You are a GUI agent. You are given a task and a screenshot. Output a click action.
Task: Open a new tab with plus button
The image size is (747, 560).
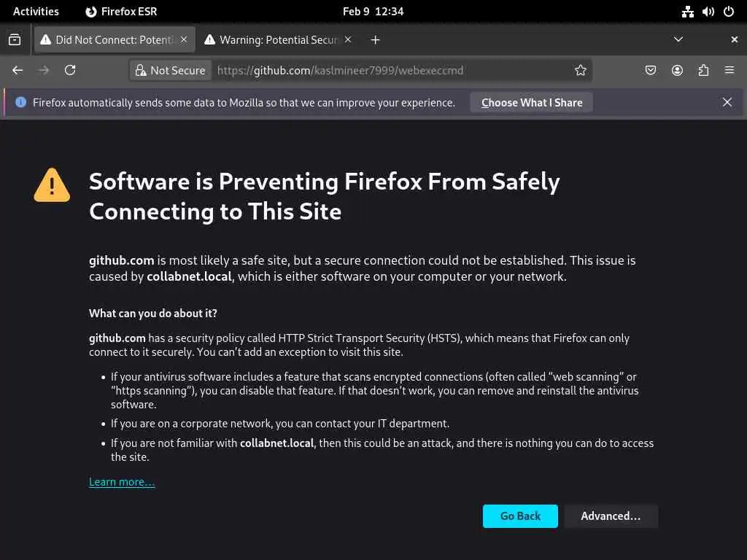tap(376, 40)
